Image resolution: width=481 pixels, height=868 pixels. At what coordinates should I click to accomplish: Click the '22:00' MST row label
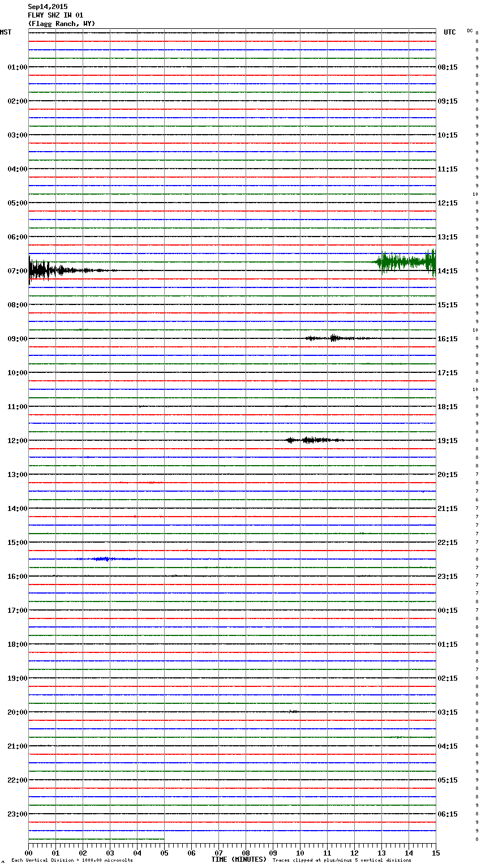[x=18, y=780]
